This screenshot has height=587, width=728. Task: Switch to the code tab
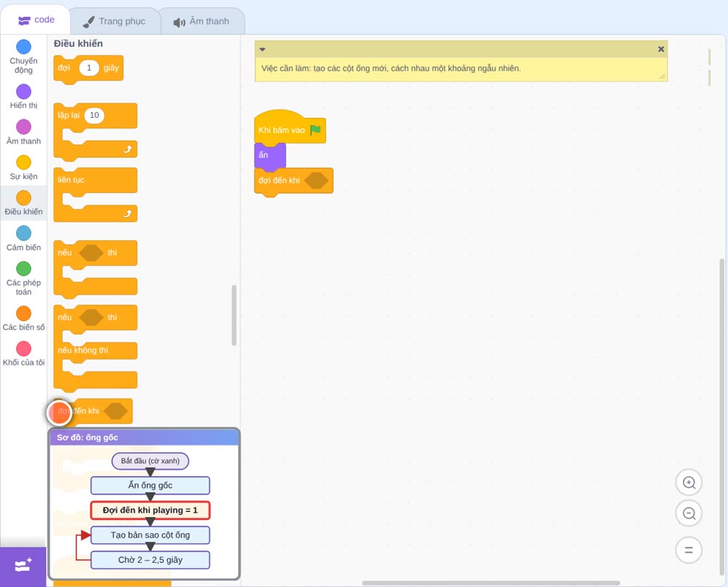point(36,20)
